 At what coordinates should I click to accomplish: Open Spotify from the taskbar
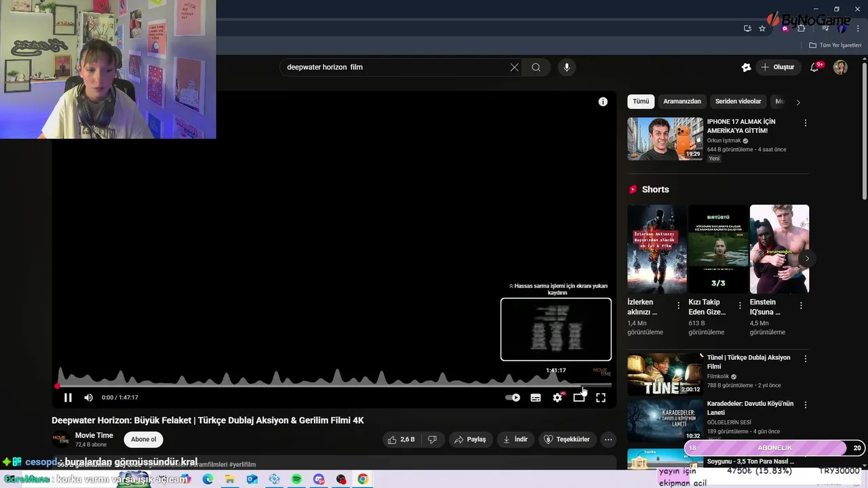(296, 479)
